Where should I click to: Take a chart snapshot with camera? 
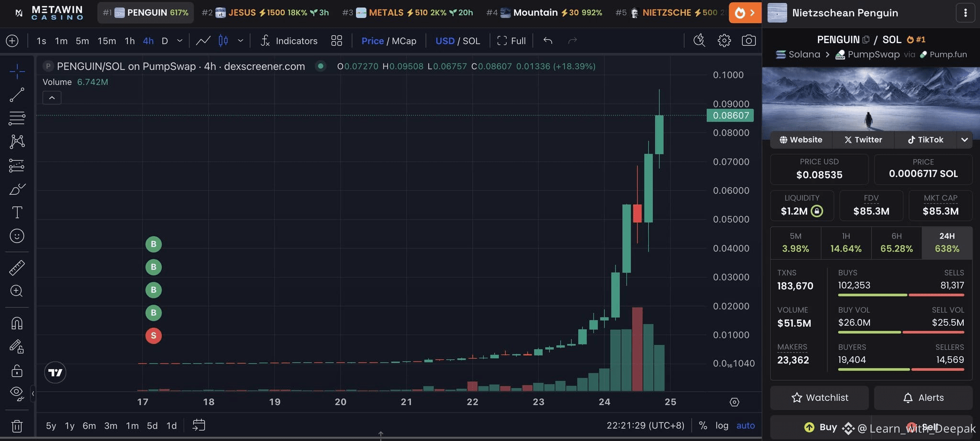tap(749, 41)
